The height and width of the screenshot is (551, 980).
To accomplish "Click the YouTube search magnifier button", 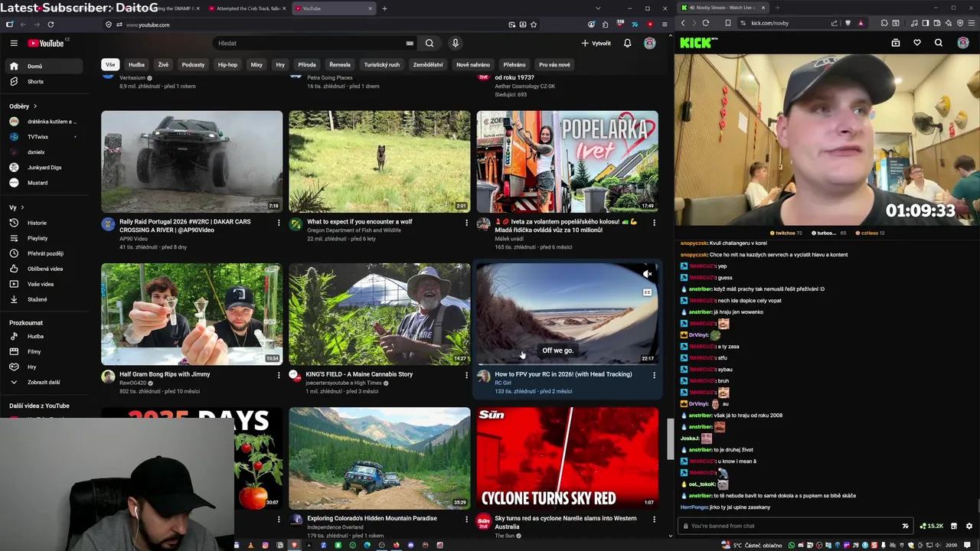I will click(x=430, y=43).
